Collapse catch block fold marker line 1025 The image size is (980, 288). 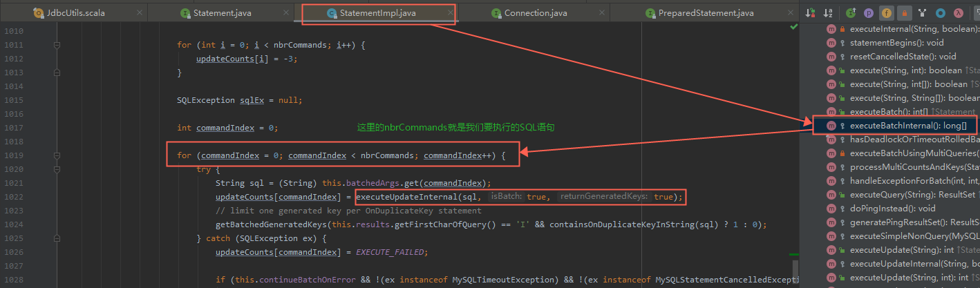pyautogui.click(x=57, y=238)
